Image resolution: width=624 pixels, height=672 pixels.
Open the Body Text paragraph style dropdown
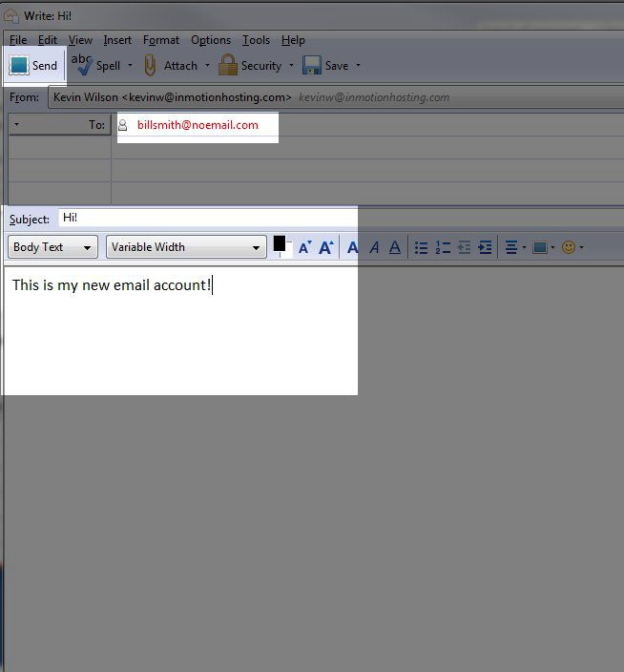point(53,247)
